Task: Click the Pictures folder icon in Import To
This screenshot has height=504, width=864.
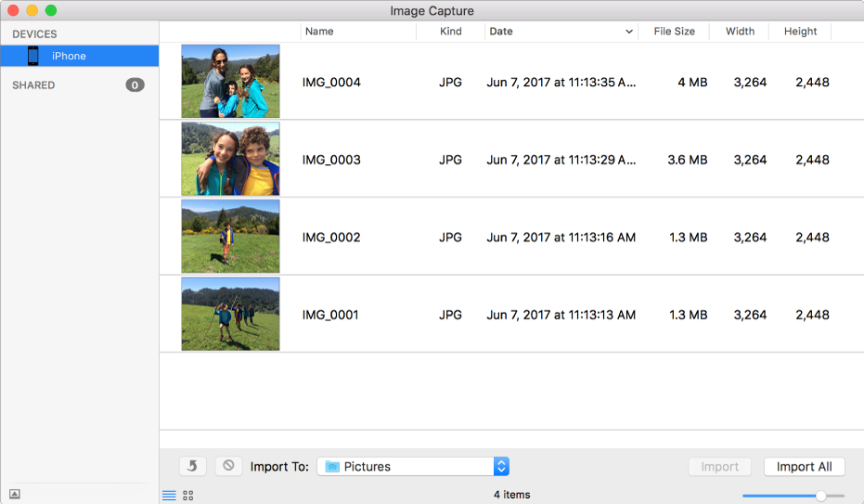Action: (x=332, y=467)
